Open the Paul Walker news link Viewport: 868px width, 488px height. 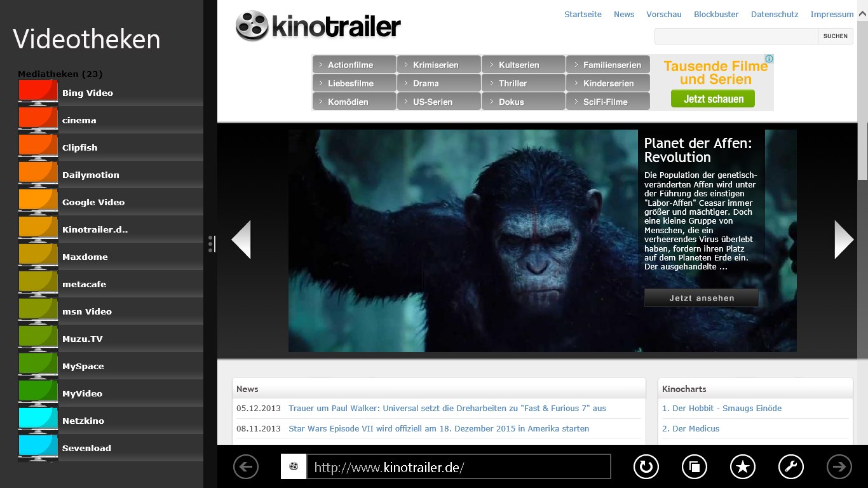pyautogui.click(x=447, y=408)
